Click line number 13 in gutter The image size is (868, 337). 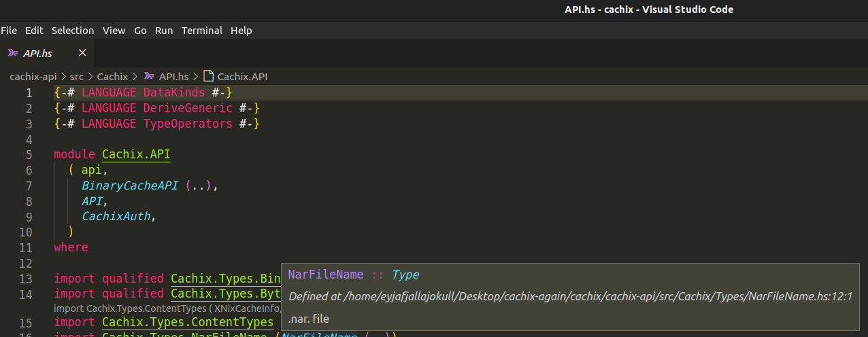coord(26,279)
